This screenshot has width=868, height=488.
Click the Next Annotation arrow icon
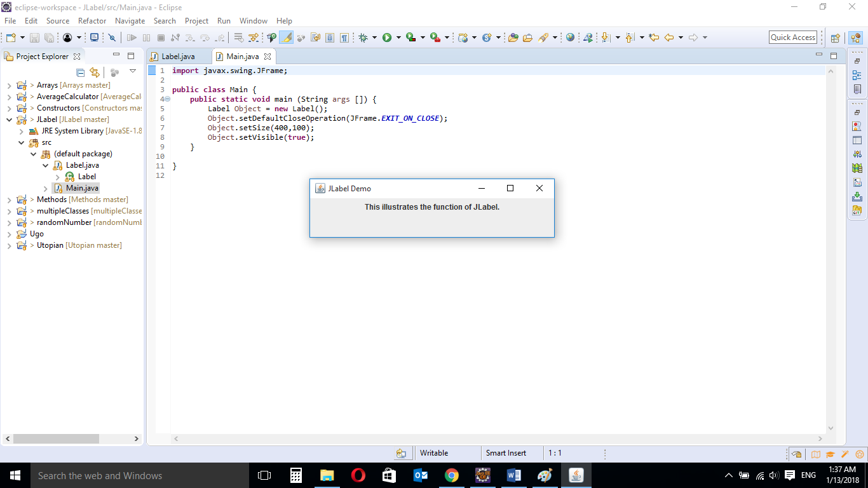[606, 38]
